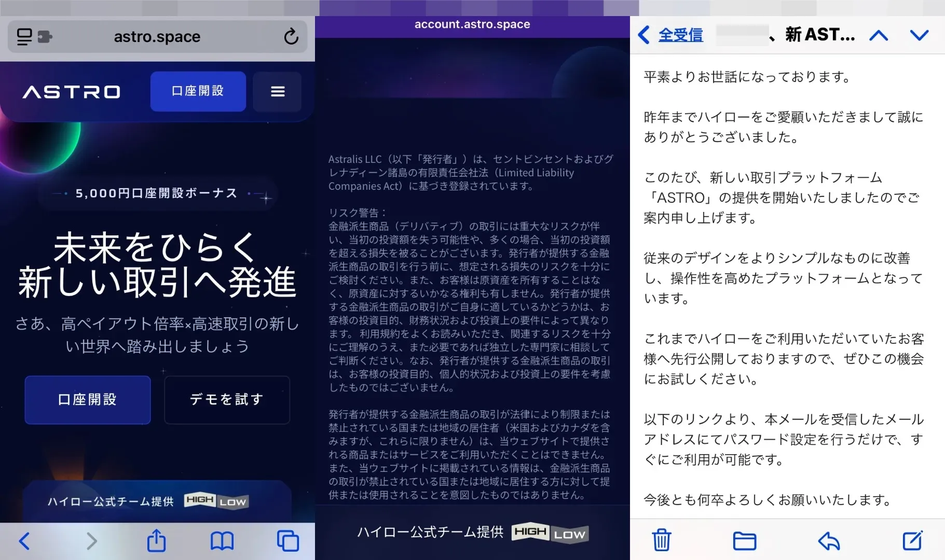Image resolution: width=945 pixels, height=560 pixels.
Task: Click 平素よりお世話になっております。 line in email
Action: [748, 77]
